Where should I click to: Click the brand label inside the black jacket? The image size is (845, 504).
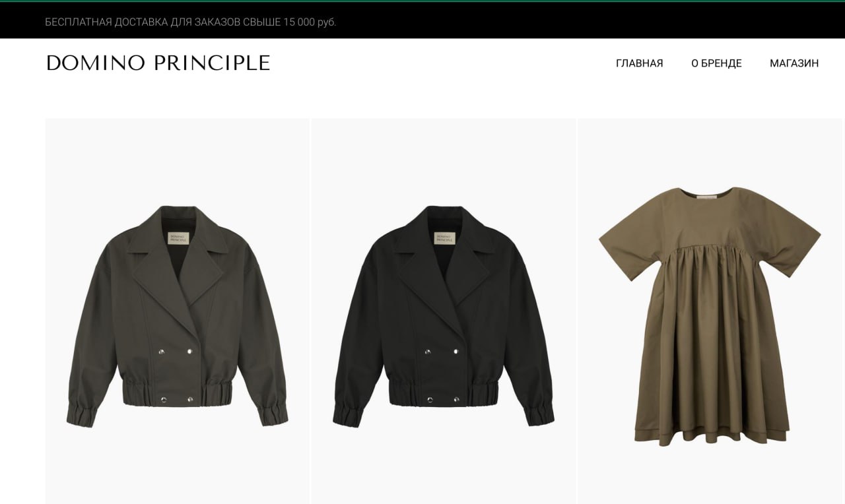tap(444, 239)
